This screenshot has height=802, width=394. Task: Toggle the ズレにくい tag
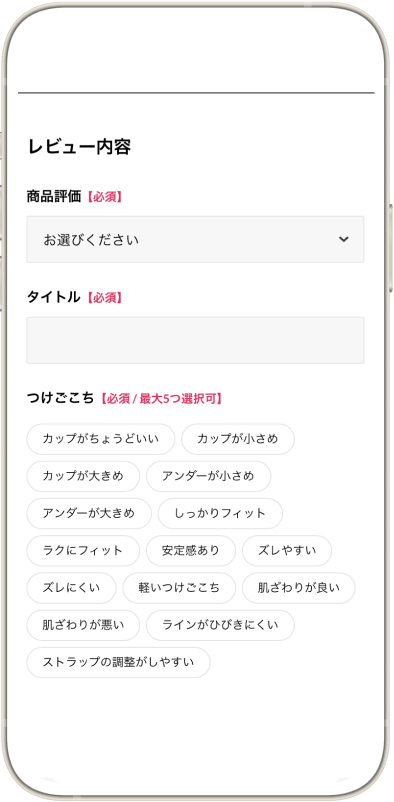point(72,588)
